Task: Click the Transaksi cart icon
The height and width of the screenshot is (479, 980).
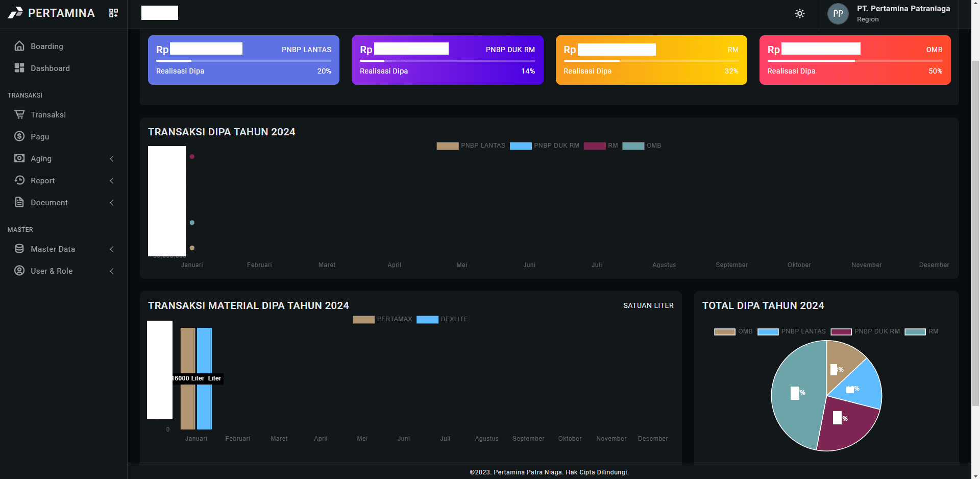Action: point(19,114)
